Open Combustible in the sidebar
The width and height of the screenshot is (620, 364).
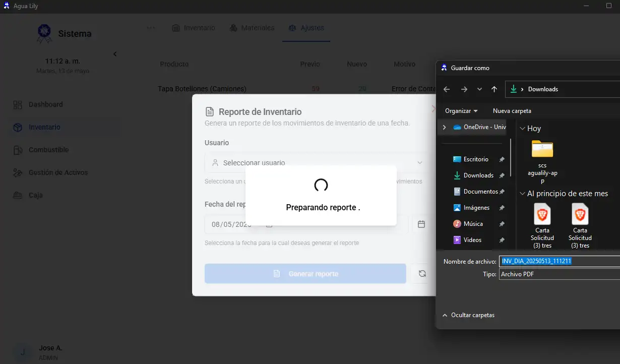(x=48, y=150)
